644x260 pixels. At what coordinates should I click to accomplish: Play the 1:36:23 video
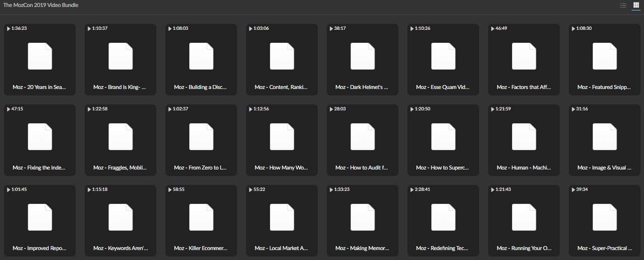pos(8,28)
